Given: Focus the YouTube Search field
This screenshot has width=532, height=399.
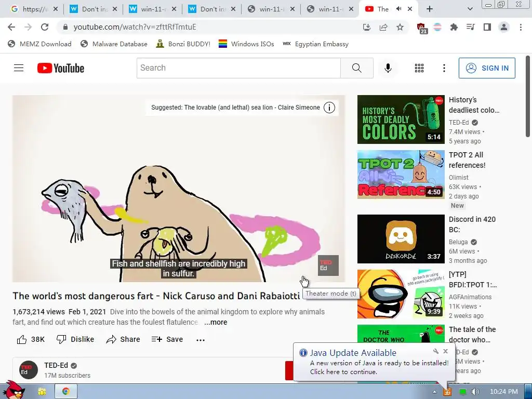Looking at the screenshot, I should click(x=238, y=68).
